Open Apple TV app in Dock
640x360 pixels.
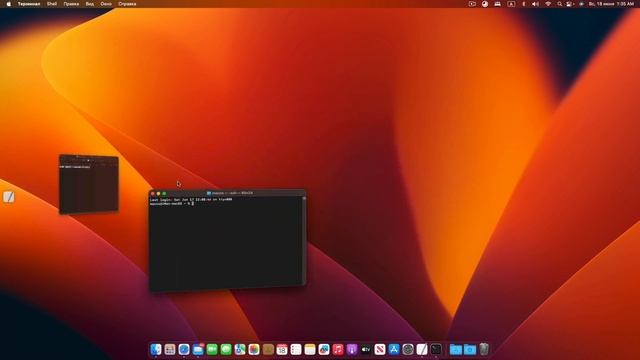(x=366, y=349)
